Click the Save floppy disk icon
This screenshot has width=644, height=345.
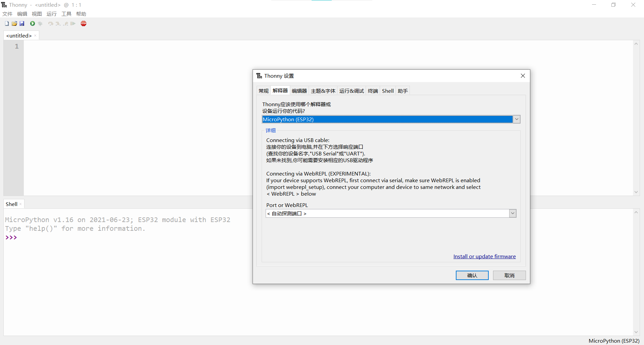[22, 23]
